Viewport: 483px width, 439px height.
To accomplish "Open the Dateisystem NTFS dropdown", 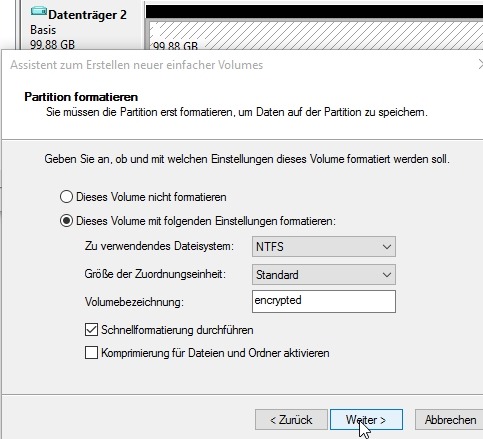I will click(324, 247).
